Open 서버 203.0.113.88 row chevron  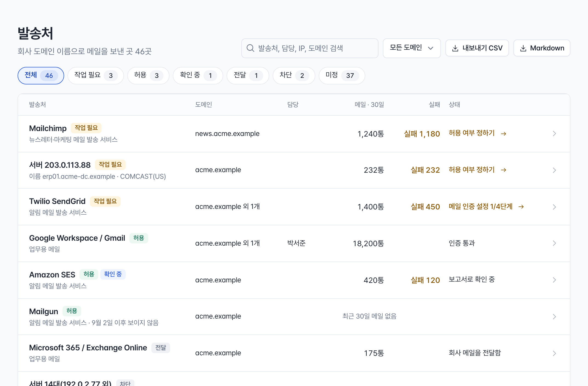pyautogui.click(x=554, y=170)
